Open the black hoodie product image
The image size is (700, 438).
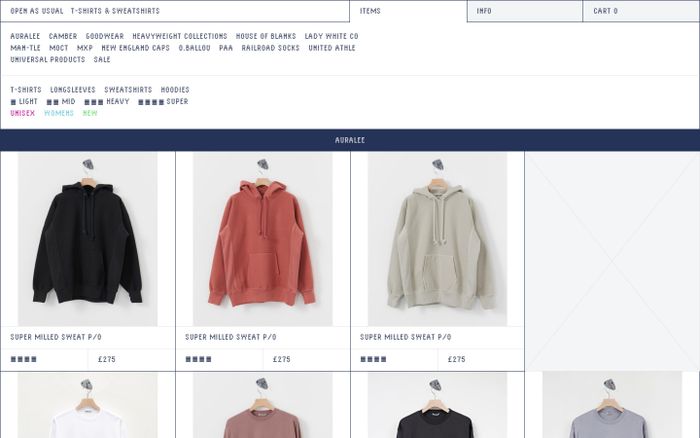[88, 239]
